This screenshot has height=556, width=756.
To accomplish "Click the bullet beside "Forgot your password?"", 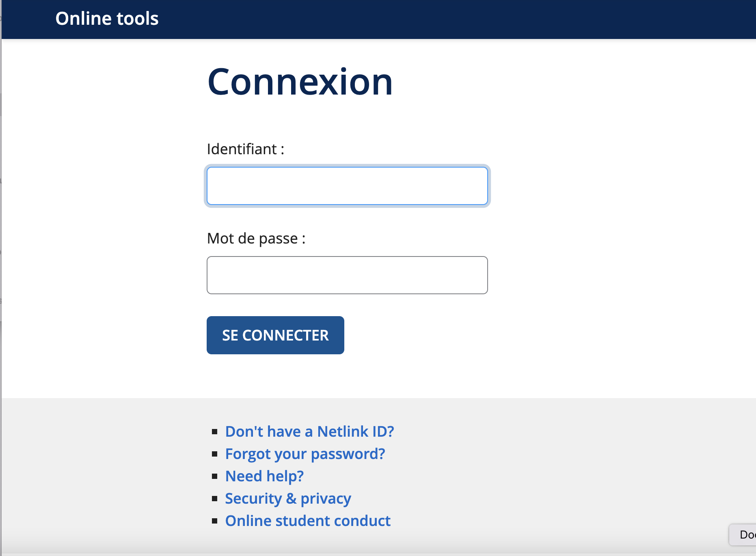I will (215, 455).
